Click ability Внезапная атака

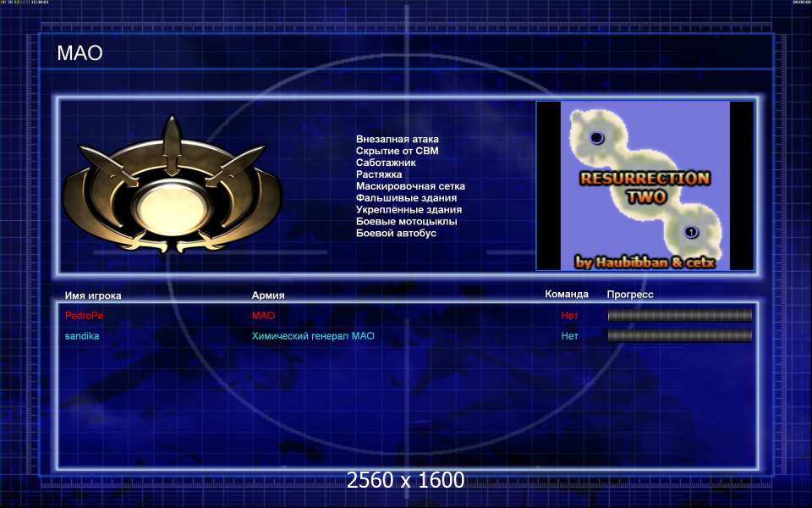click(398, 139)
